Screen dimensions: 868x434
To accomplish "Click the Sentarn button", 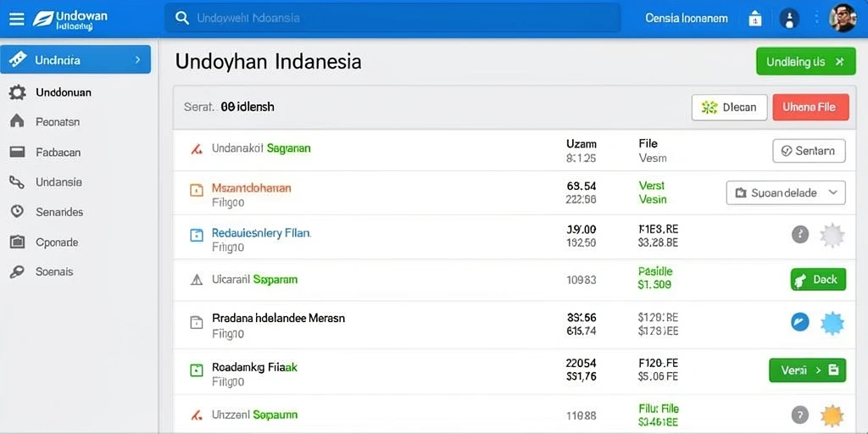I will [x=809, y=151].
